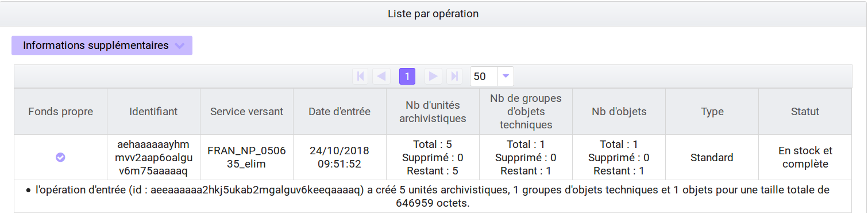The width and height of the screenshot is (868, 213).
Task: Select page 1 in paginator
Action: pyautogui.click(x=407, y=76)
